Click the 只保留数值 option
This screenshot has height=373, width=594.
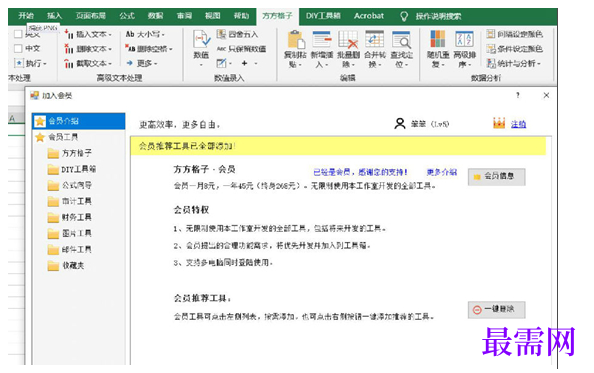click(x=241, y=49)
